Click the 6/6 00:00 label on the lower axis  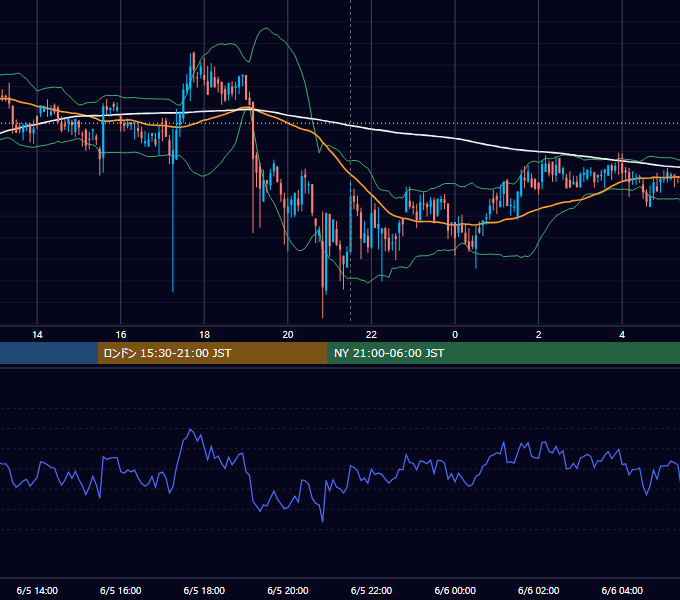tap(455, 590)
